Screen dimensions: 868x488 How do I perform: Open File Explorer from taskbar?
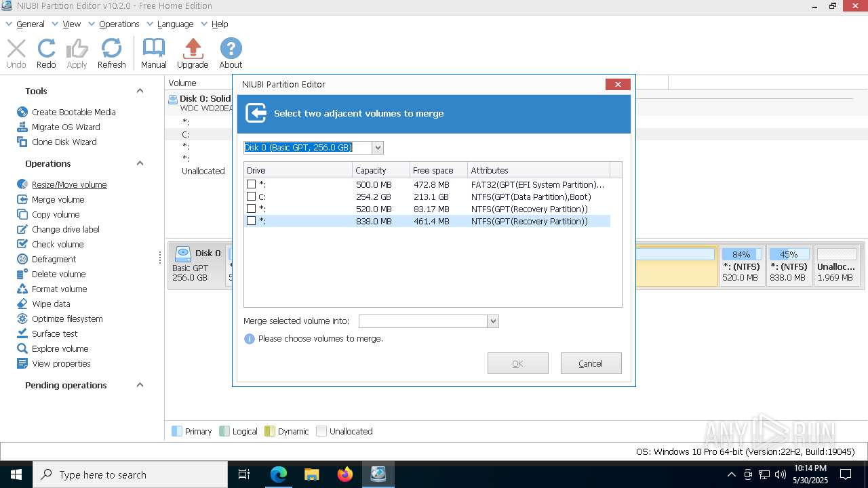click(x=312, y=474)
